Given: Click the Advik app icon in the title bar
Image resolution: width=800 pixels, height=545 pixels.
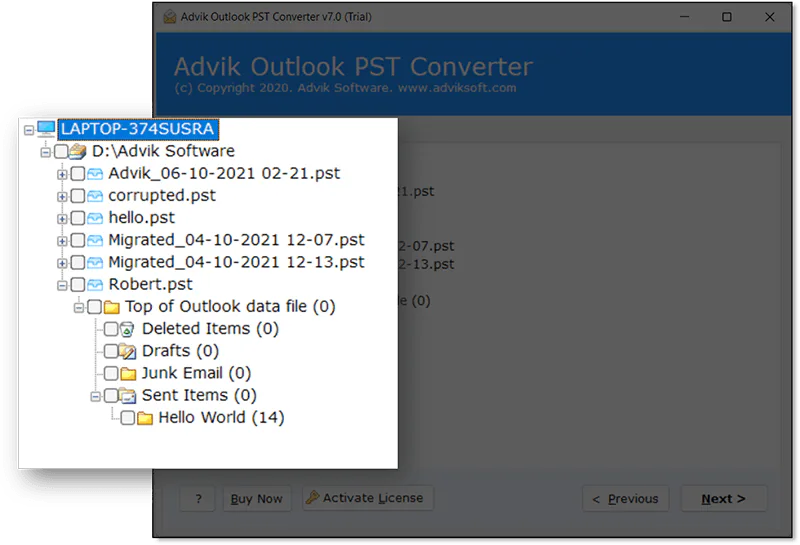Looking at the screenshot, I should tap(170, 17).
